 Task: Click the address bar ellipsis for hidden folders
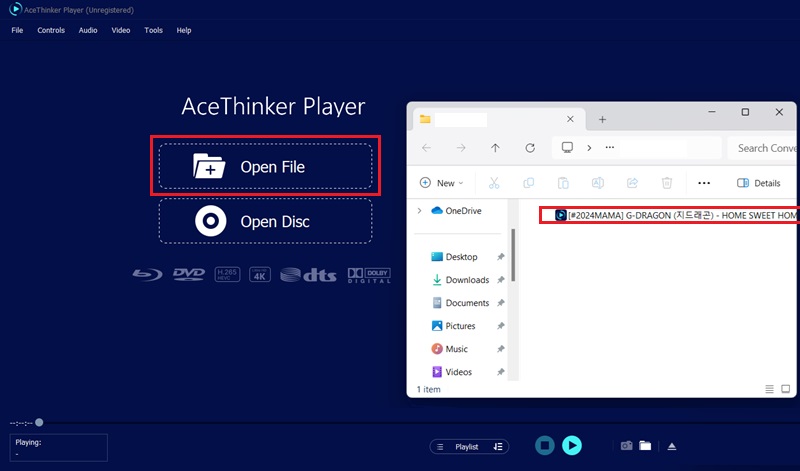click(610, 147)
